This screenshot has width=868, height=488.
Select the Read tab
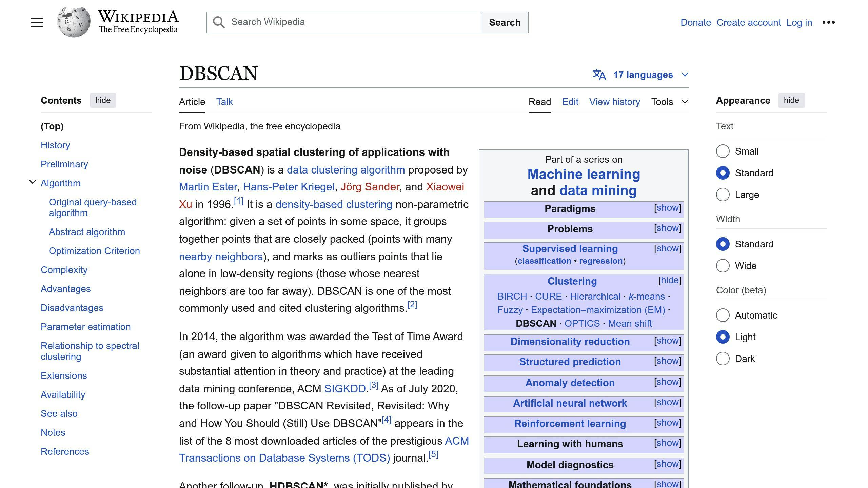540,102
